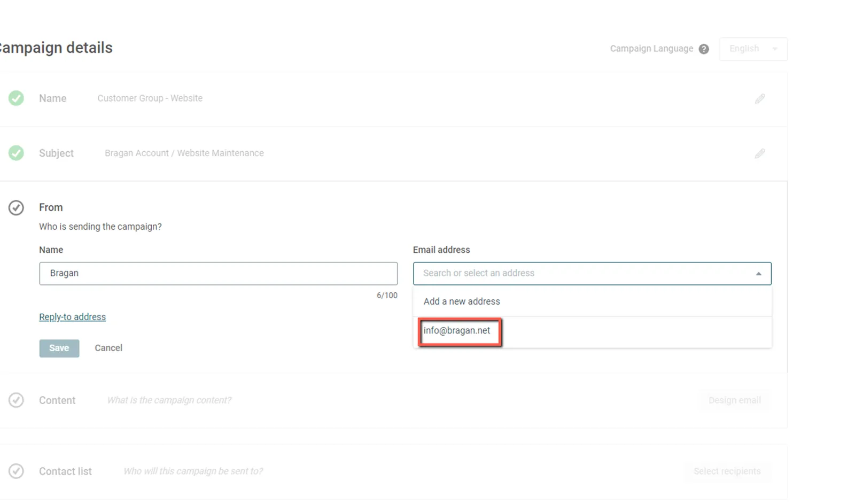Screen dimensions: 855x504
Task: Click the Content section label
Action: [x=57, y=400]
